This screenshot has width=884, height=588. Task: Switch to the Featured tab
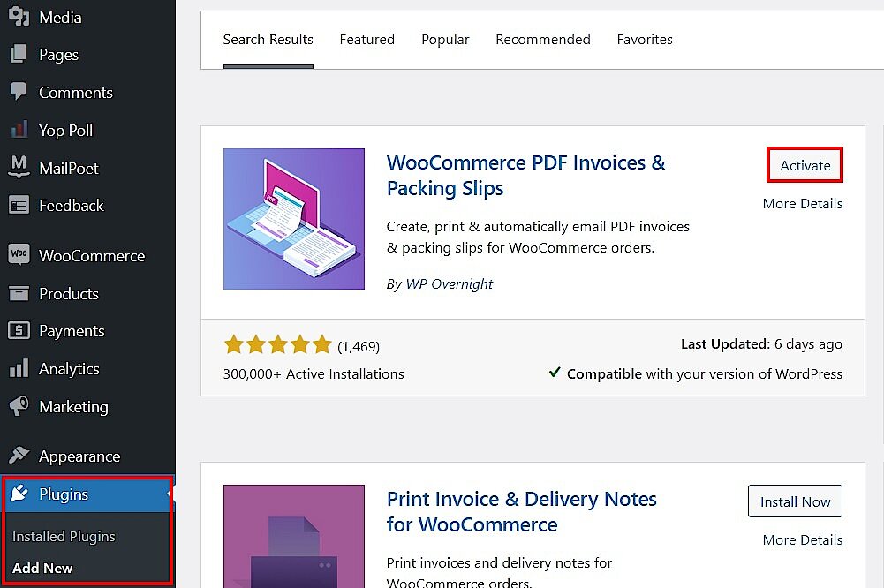click(x=367, y=39)
